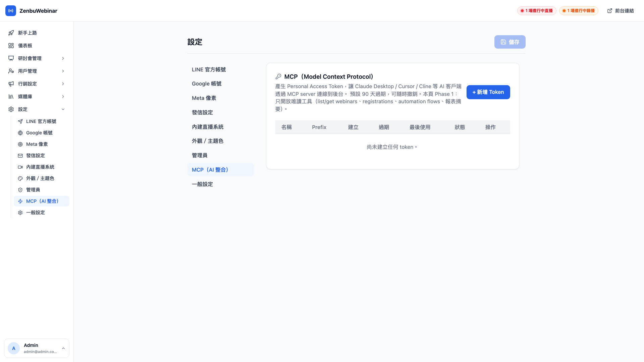Click the palette icon for 外觀 / 主題色
The height and width of the screenshot is (362, 644).
click(20, 178)
